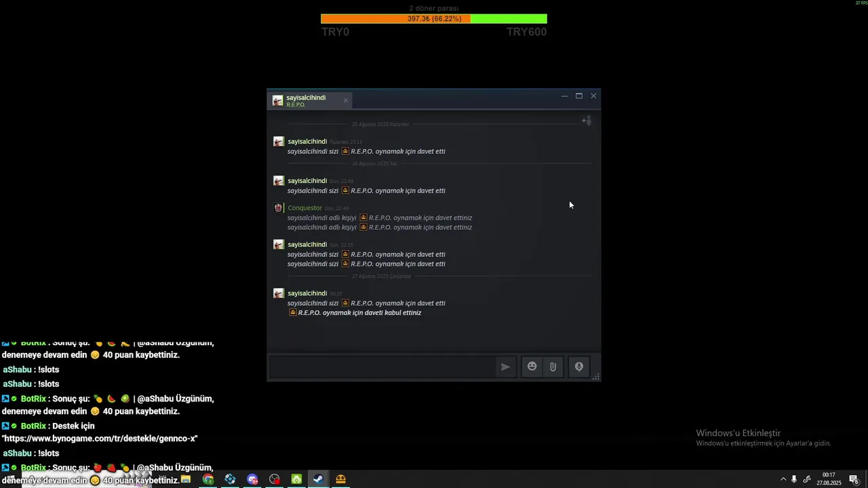Open sayisalcihindi avatar under 25 Ağustos date
Image resolution: width=868 pixels, height=488 pixels.
[x=279, y=142]
